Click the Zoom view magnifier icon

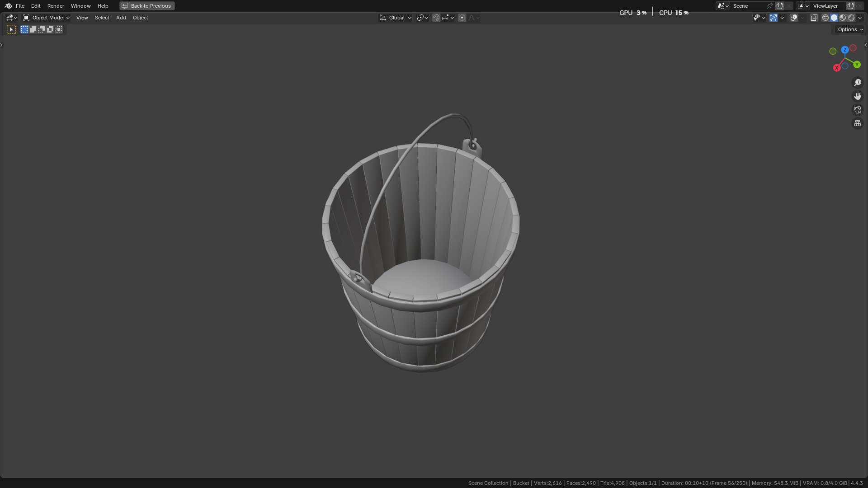(858, 83)
